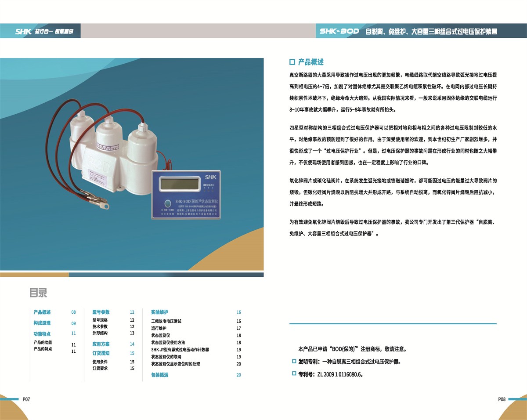The image size is (527, 420).
Task: Select the 状态监测仪显示变位时的处理 entry
Action: tap(176, 364)
